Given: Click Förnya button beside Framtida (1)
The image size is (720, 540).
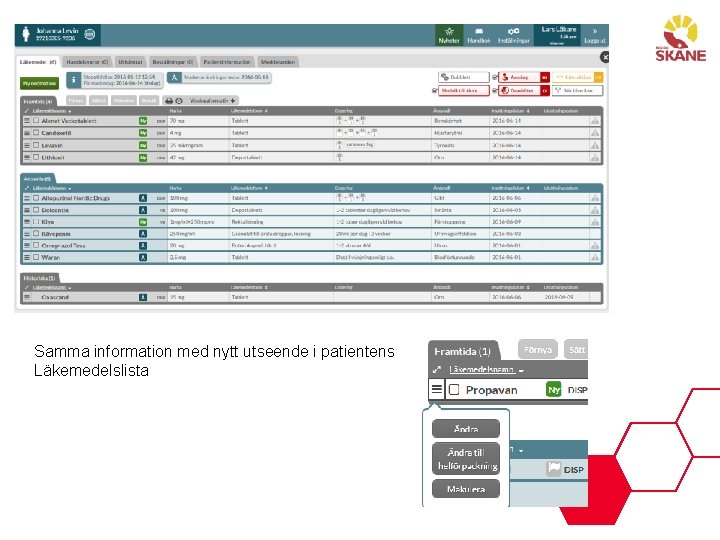Looking at the screenshot, I should 538,350.
